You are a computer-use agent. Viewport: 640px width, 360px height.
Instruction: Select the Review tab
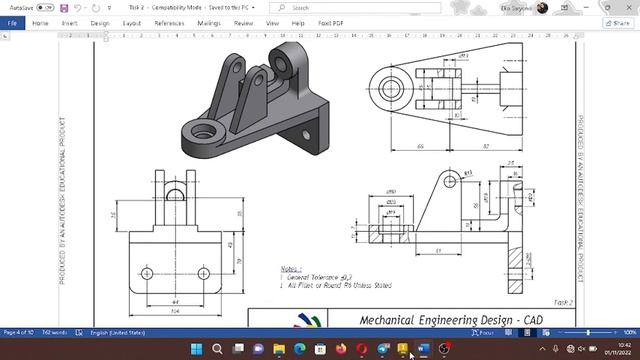point(243,23)
